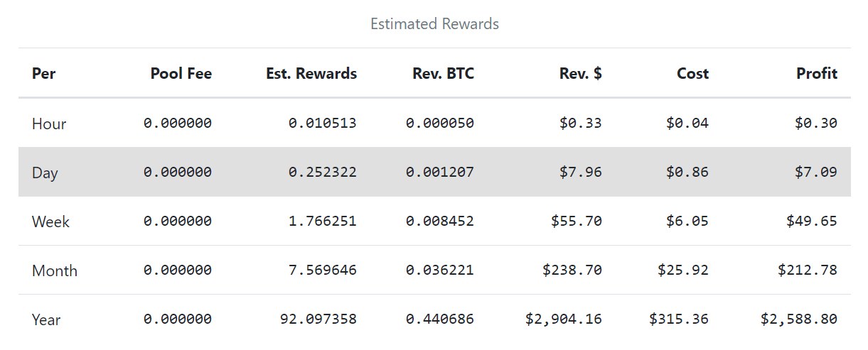Click the Month row label

click(x=54, y=270)
